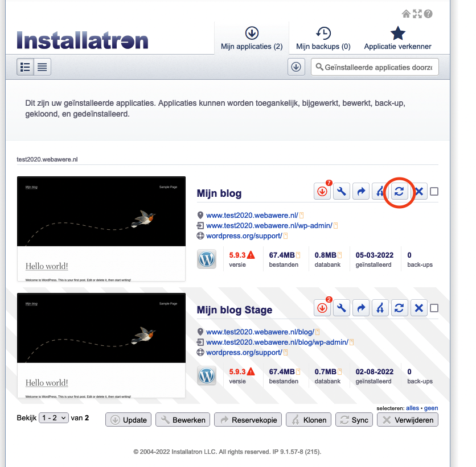476x467 pixels.
Task: Click update icon for Mijn blog
Action: [322, 191]
